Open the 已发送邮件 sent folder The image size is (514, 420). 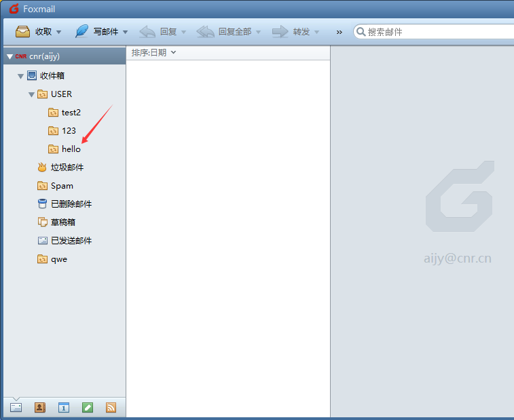click(71, 241)
